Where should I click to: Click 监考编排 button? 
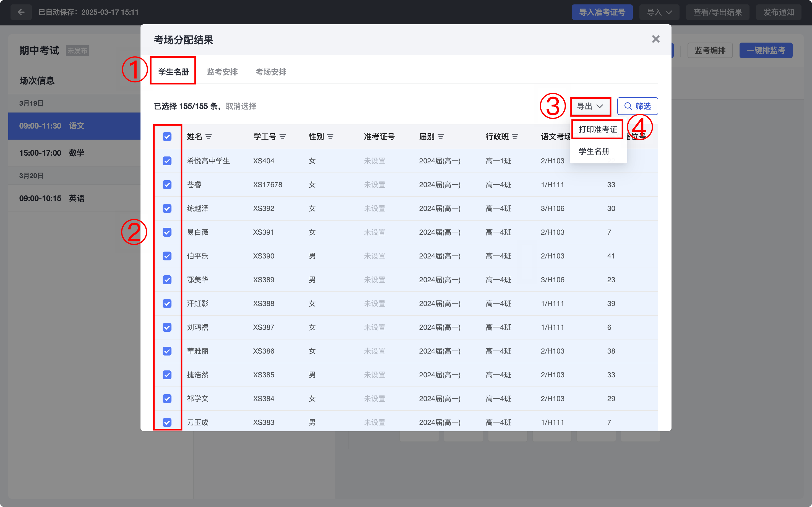[x=710, y=50]
